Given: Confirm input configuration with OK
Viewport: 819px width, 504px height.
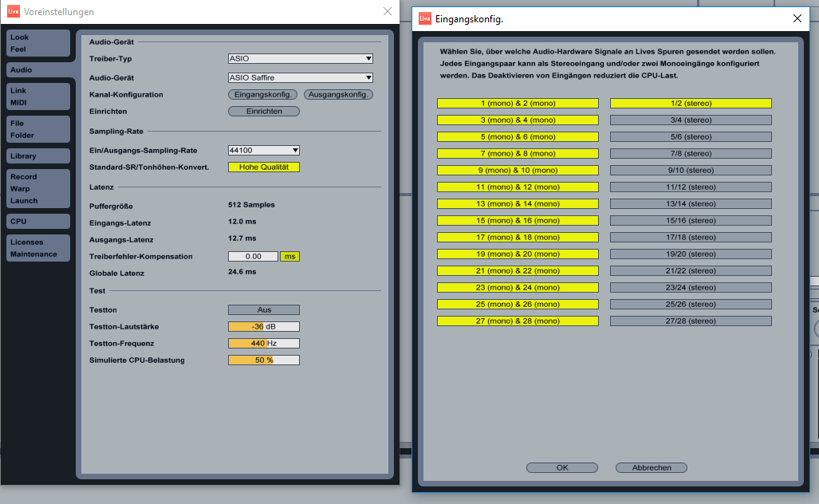Looking at the screenshot, I should (x=562, y=467).
